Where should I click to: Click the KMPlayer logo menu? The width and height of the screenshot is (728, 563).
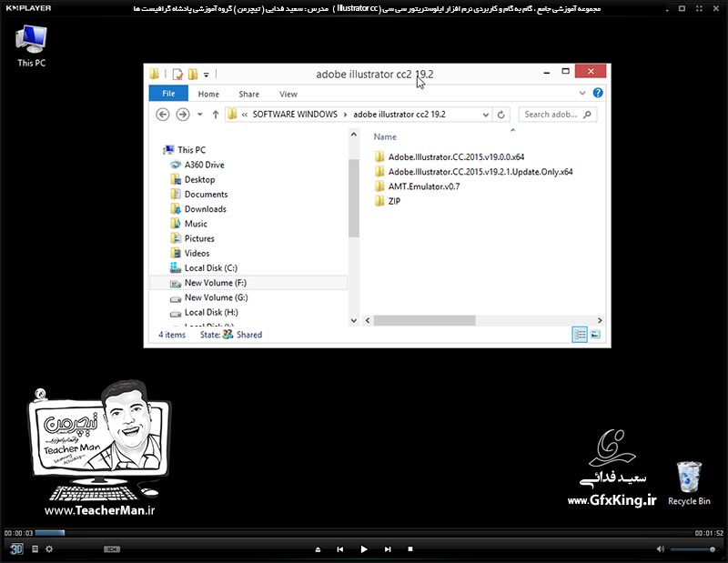point(28,8)
